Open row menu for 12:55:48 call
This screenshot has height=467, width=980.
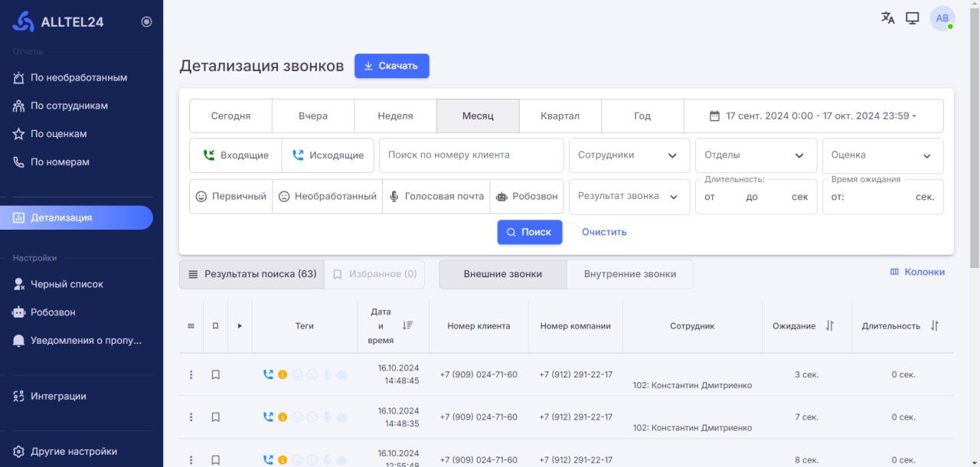(x=191, y=460)
